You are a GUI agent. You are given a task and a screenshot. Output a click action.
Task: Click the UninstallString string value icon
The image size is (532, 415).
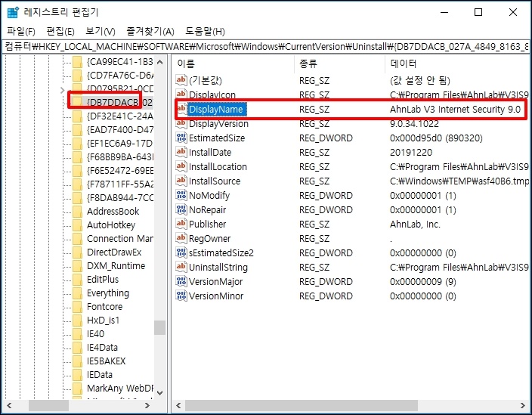(181, 267)
